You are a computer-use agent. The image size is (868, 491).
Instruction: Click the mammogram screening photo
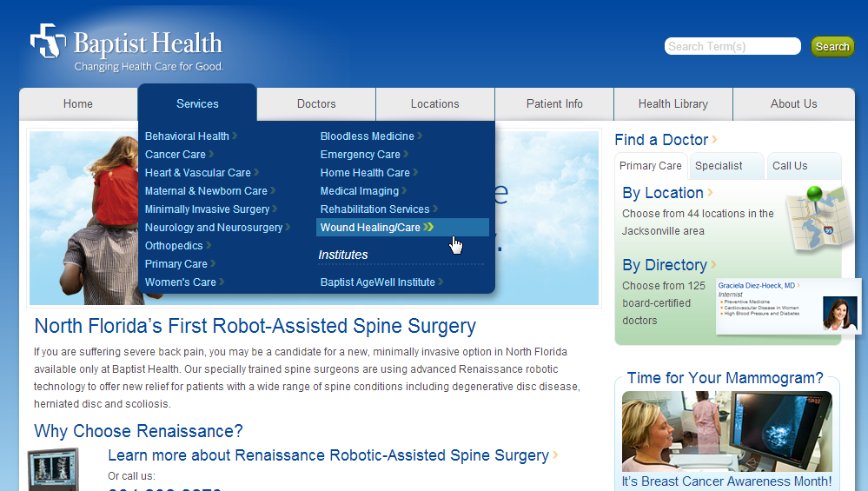(727, 431)
